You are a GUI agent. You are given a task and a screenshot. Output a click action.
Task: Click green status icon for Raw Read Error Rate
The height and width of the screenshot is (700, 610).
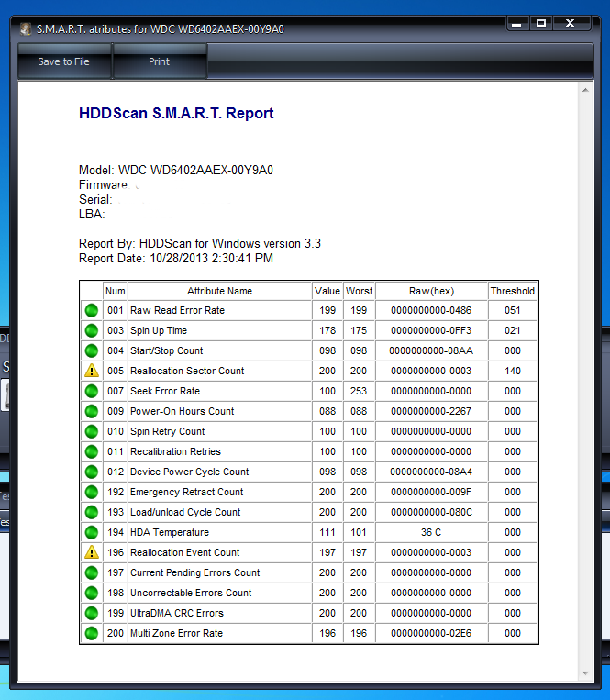click(x=92, y=310)
